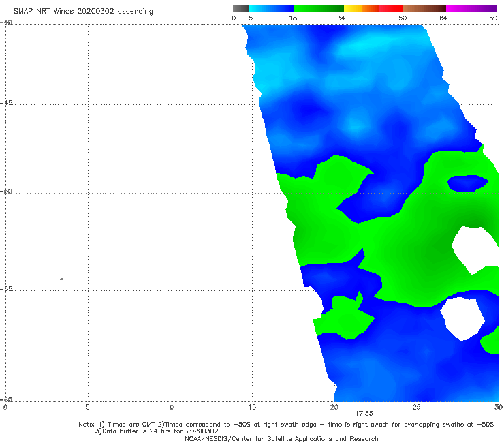This screenshot has height=443, width=504.
Task: Click the brown segment of the color bar
Action: (x=424, y=8)
